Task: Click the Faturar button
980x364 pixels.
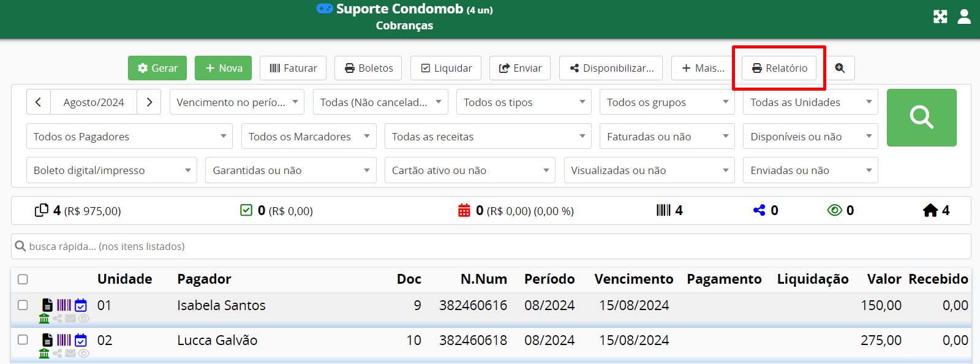Action: click(293, 68)
